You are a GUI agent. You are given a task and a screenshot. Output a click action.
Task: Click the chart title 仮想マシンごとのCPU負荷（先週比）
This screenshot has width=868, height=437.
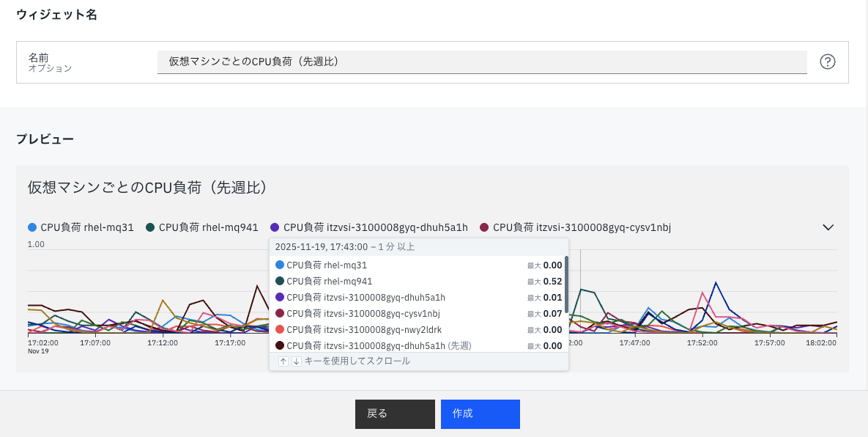[x=149, y=188]
